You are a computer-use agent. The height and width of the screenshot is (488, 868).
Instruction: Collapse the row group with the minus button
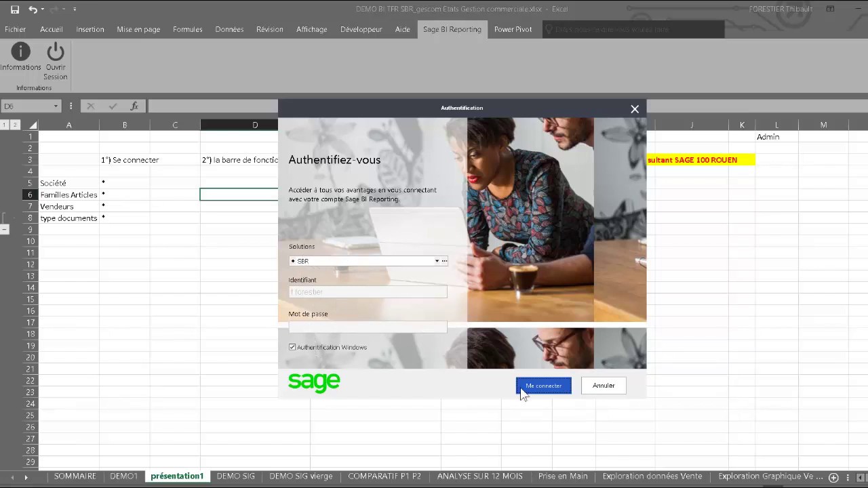coord(5,230)
